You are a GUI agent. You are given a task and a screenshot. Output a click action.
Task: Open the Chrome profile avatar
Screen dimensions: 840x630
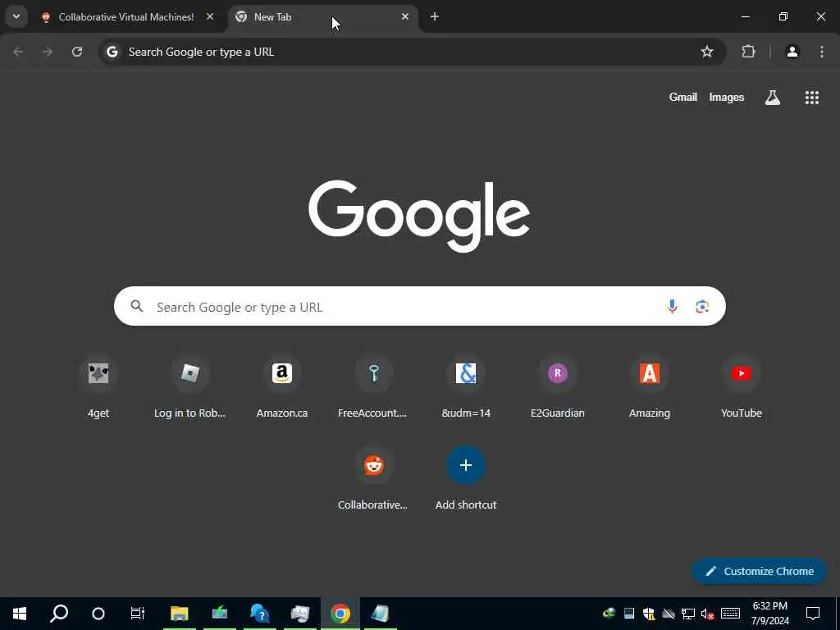pos(792,52)
